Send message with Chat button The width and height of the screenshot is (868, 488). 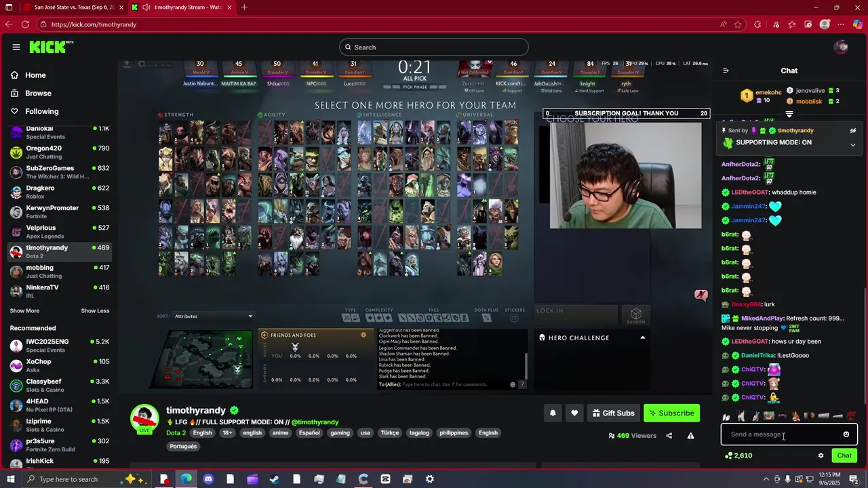pos(844,455)
